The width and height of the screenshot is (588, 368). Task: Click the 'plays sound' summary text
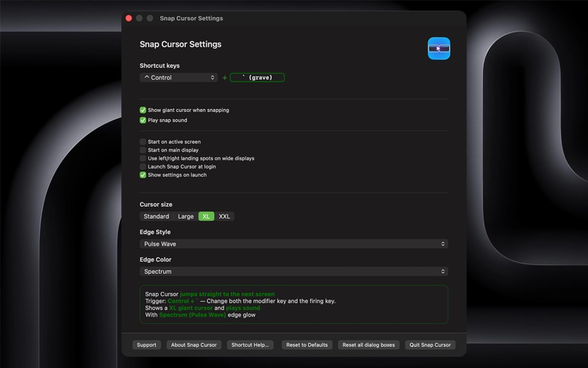tap(243, 308)
